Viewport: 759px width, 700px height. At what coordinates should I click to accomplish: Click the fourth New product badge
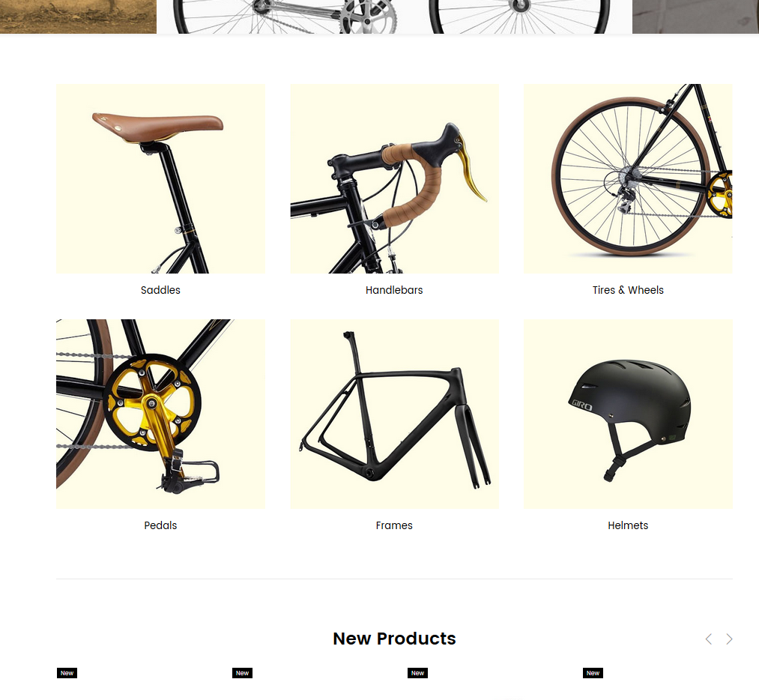(593, 673)
